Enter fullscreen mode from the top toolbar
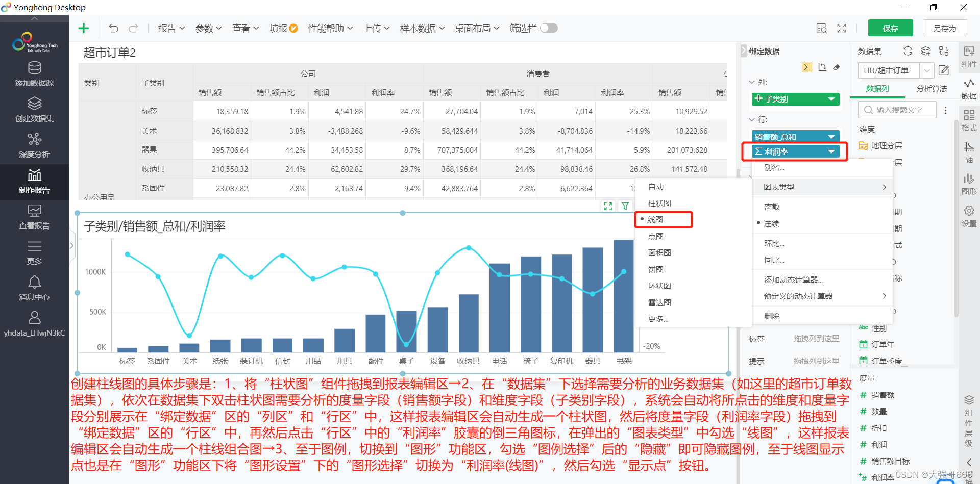Screen dimensions: 980x484 pos(842,28)
